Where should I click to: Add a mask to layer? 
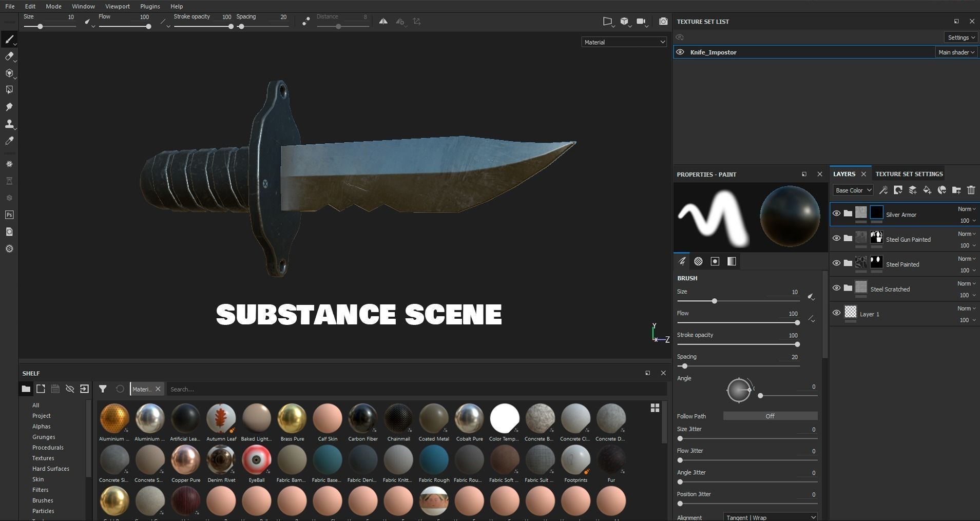tap(898, 190)
